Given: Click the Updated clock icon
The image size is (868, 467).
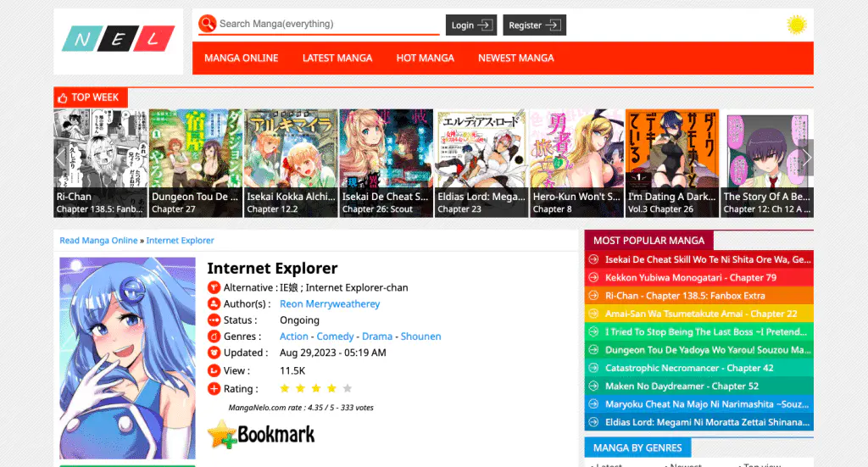Looking at the screenshot, I should point(214,353).
